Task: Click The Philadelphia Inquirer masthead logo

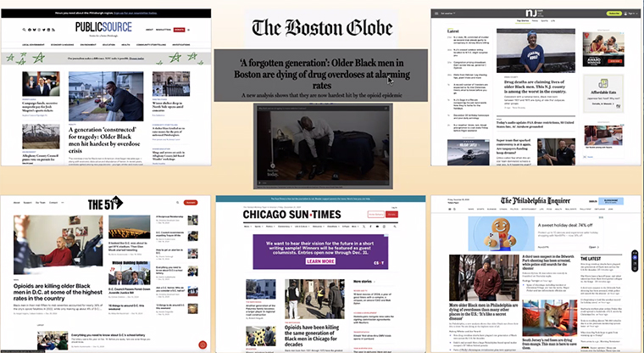Action: point(536,201)
